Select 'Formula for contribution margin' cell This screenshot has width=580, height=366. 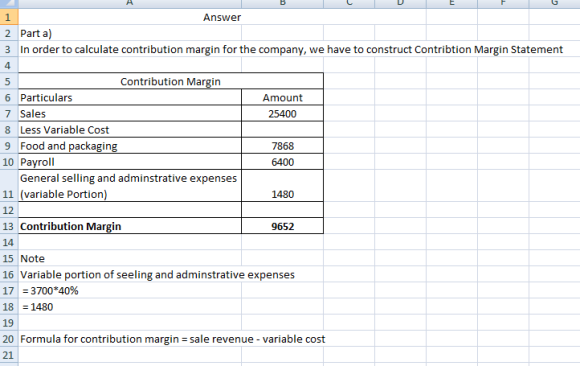pos(172,339)
